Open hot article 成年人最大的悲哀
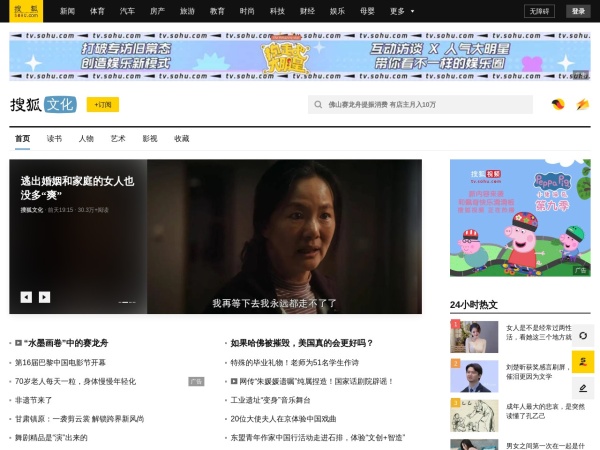 (x=546, y=411)
